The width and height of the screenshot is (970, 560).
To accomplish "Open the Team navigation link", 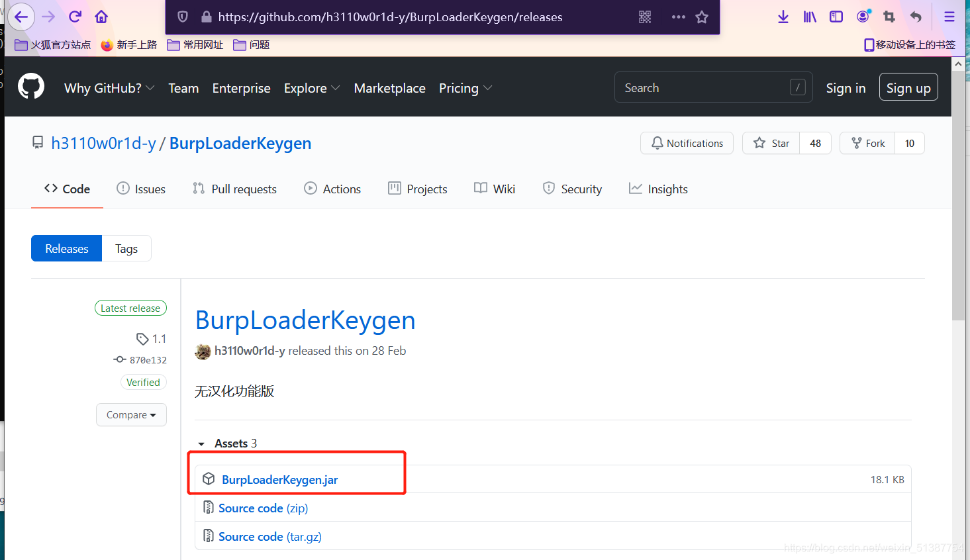I will (183, 88).
